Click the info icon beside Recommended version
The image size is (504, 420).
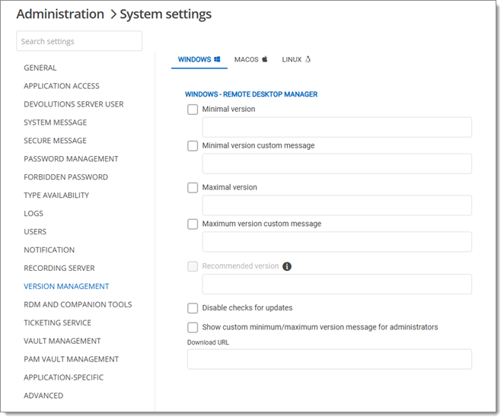coord(287,266)
